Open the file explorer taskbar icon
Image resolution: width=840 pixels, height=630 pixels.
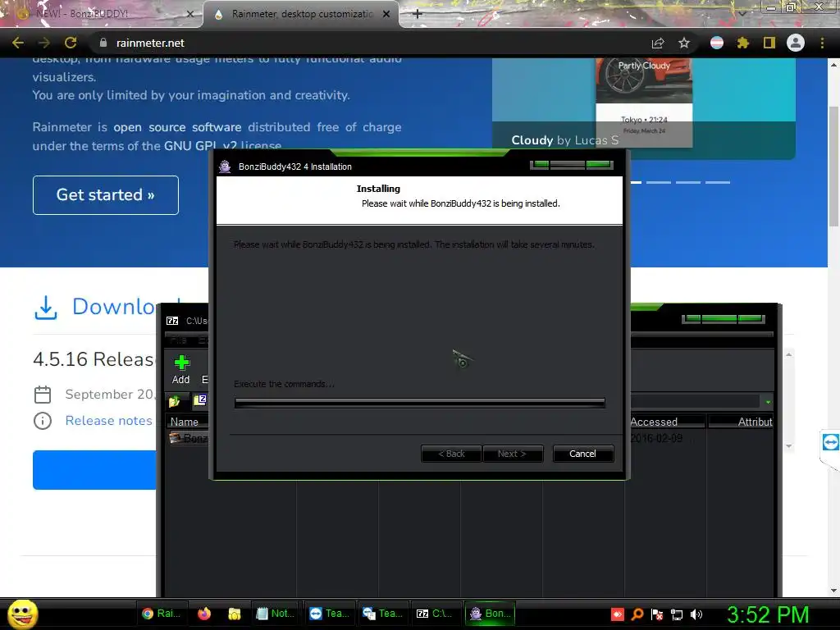pyautogui.click(x=234, y=614)
